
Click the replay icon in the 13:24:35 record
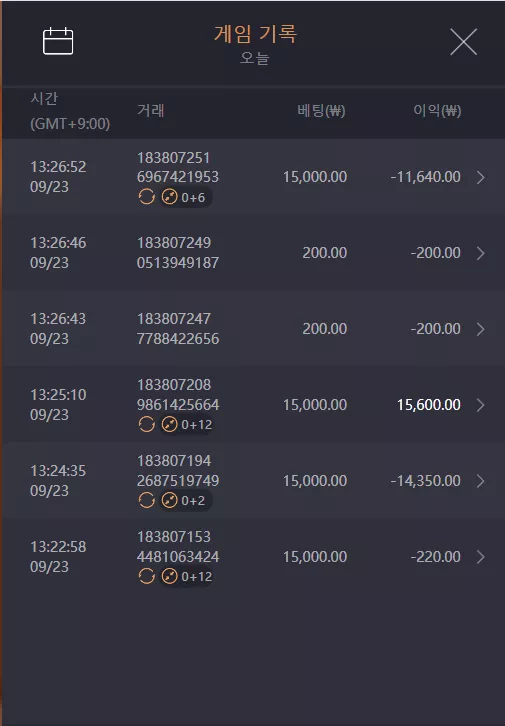[147, 500]
